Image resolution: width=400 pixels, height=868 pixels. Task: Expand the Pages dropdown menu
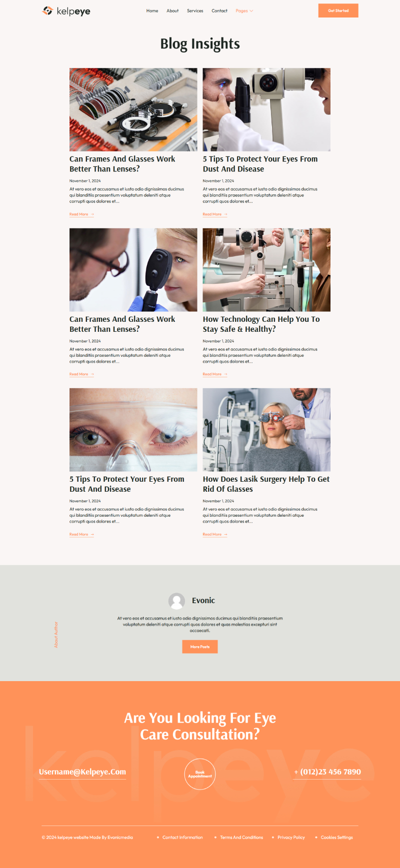[x=244, y=10]
